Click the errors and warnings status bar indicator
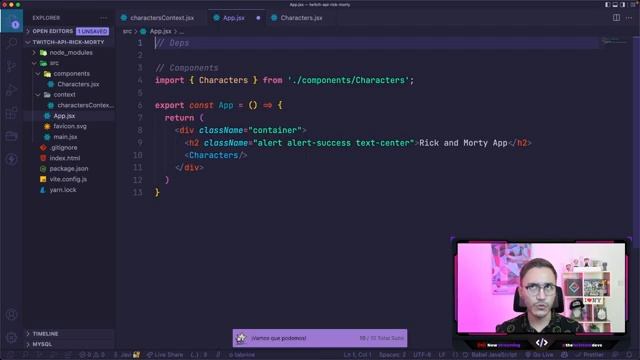640x360 pixels. tap(92, 355)
